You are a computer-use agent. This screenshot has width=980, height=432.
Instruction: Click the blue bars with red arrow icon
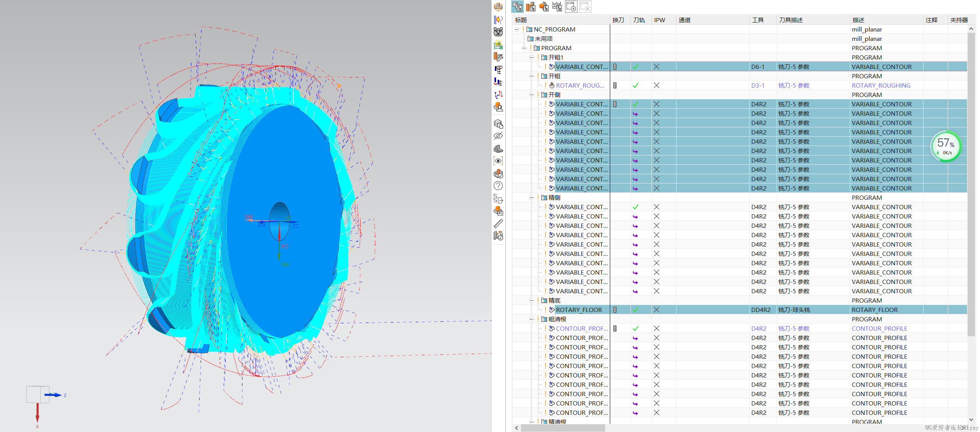498,82
